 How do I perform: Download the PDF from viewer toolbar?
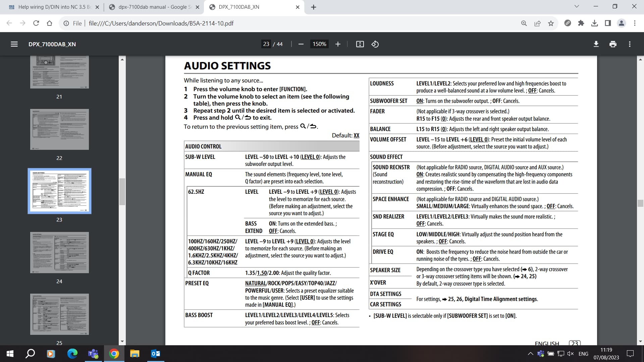(x=596, y=44)
